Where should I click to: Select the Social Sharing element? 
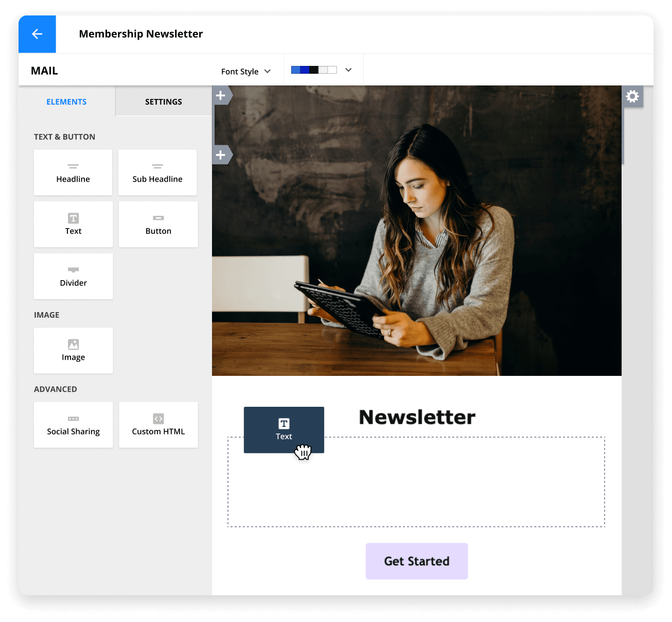pyautogui.click(x=73, y=425)
